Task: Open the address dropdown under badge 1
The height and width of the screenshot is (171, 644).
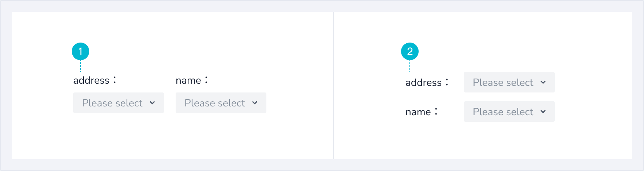Action: click(x=119, y=103)
